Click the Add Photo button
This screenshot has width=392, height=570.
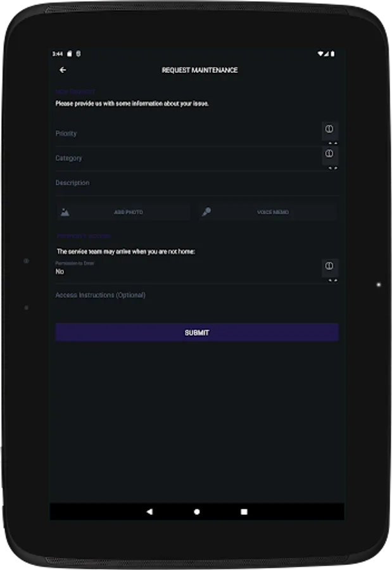123,212
